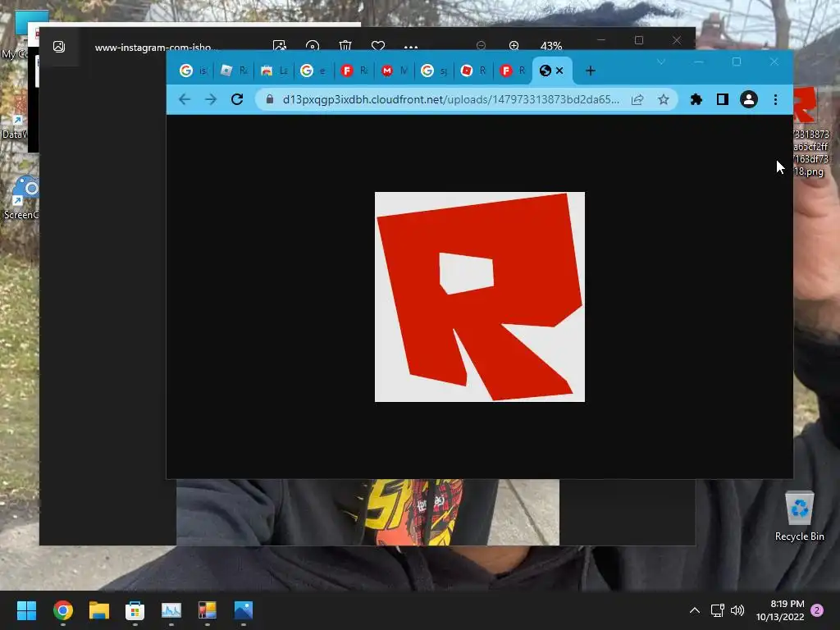This screenshot has height=630, width=840.
Task: Delete photo with Photos trash icon
Action: 345,46
